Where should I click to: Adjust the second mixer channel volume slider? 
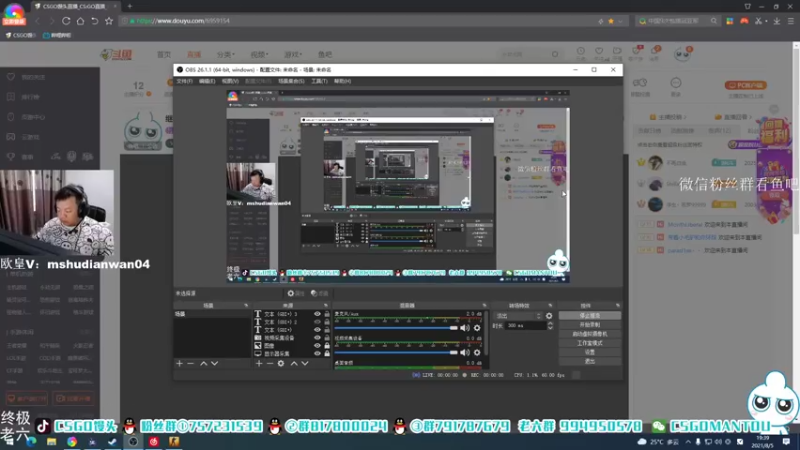[396, 352]
